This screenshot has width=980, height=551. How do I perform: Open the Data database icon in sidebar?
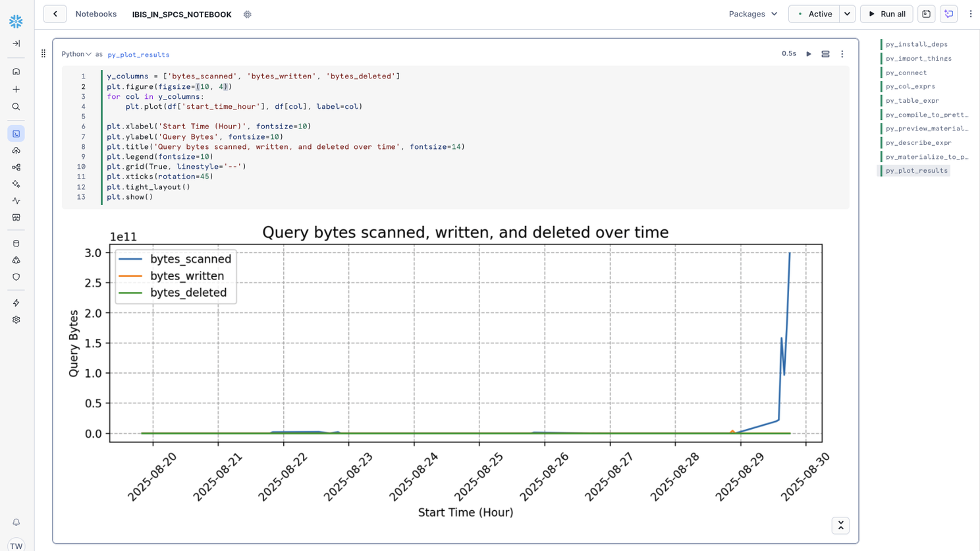(x=16, y=243)
